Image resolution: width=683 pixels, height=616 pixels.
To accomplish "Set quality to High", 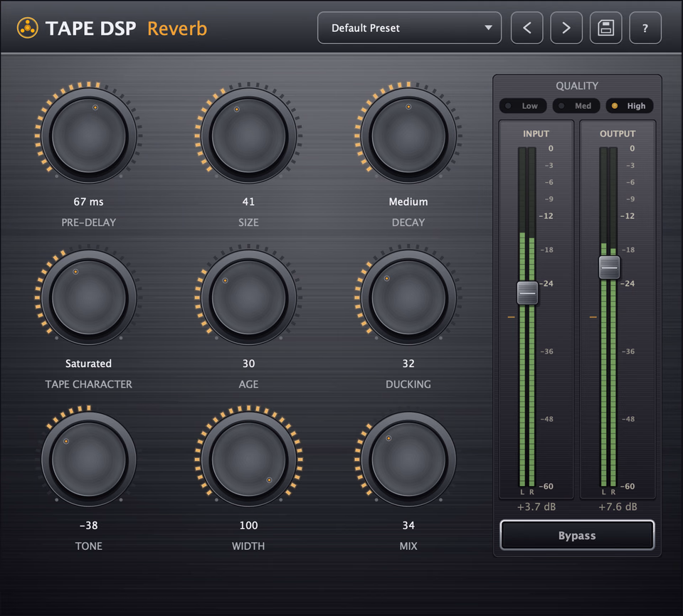I will coord(630,106).
